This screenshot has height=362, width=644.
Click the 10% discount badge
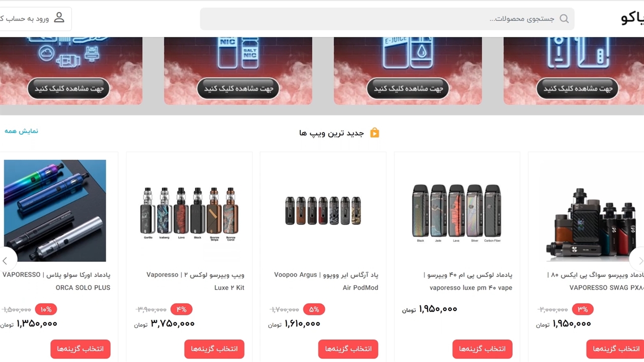point(46,309)
